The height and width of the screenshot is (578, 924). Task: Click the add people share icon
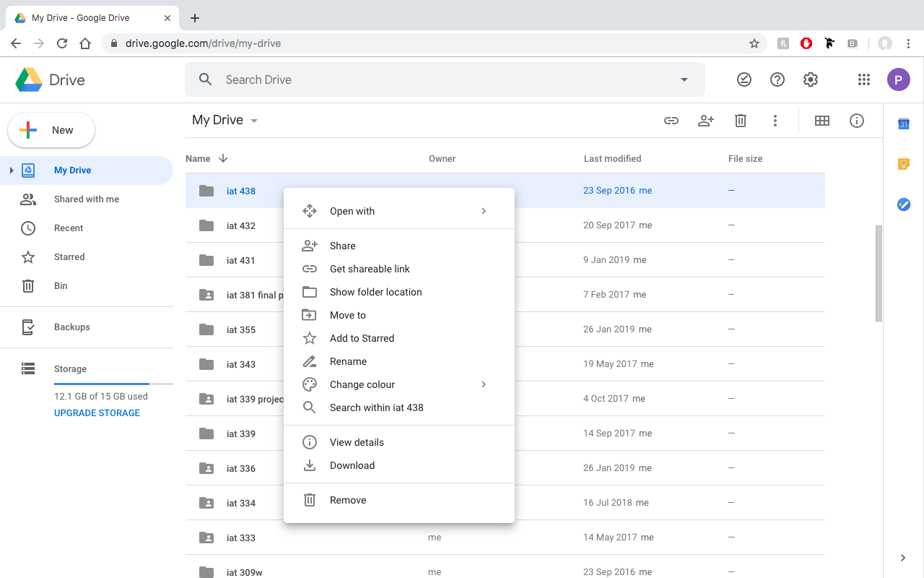[706, 121]
